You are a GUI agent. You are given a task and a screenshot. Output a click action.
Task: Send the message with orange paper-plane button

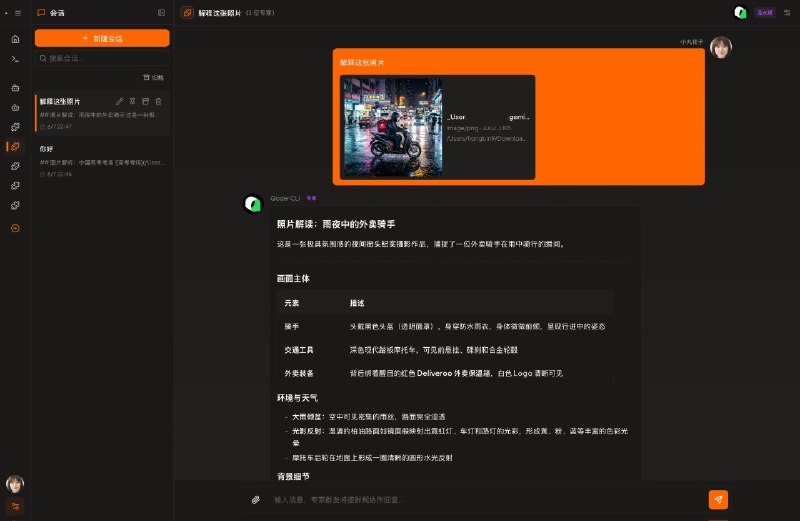(x=718, y=500)
